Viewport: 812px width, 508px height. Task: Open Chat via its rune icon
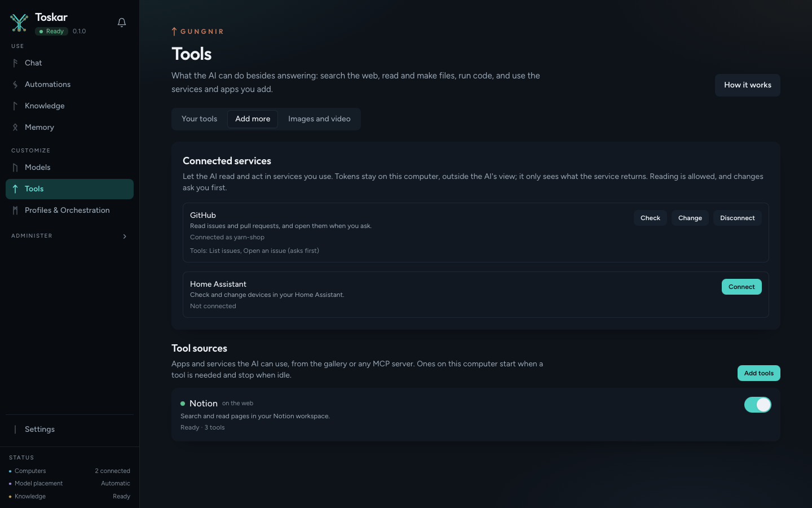point(15,63)
